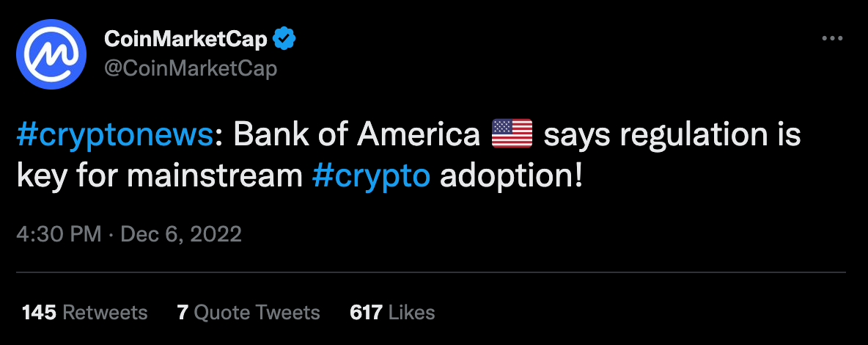Click the Dec 6, 2022 date

point(180,234)
